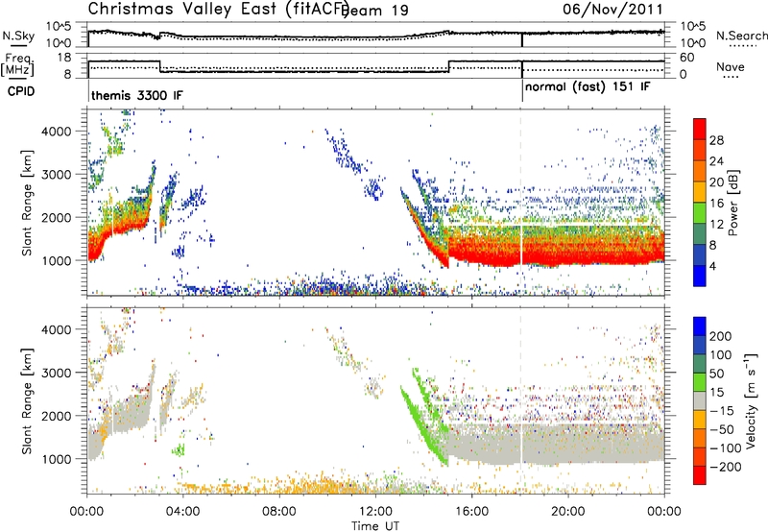The image size is (768, 532).
Task: Click the date '06/Nov/2011'
Action: (612, 9)
